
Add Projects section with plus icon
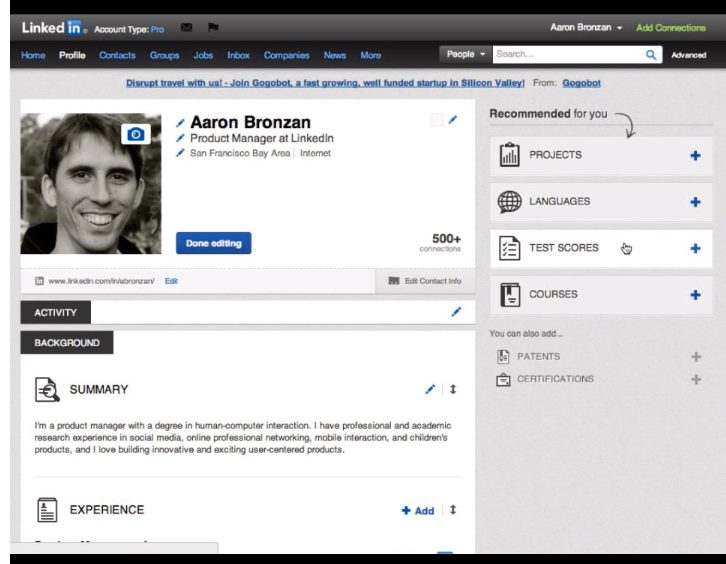(x=695, y=155)
